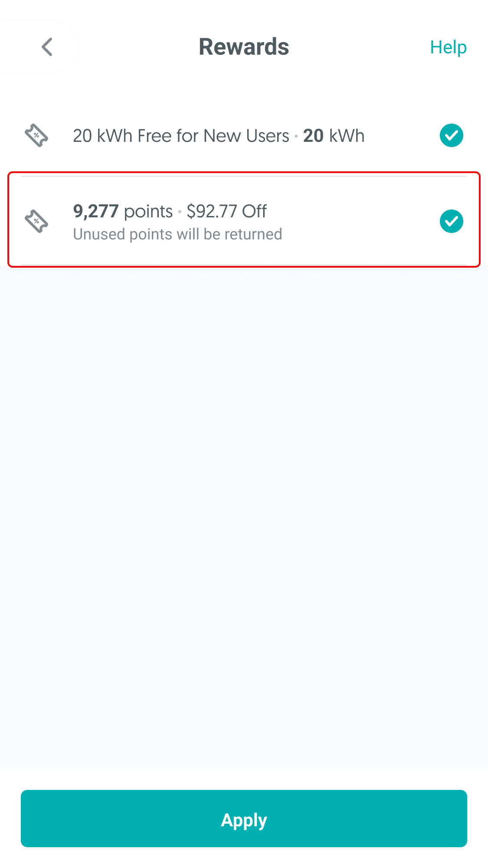488x868 pixels.
Task: Click the word "points" in second reward
Action: tap(148, 211)
